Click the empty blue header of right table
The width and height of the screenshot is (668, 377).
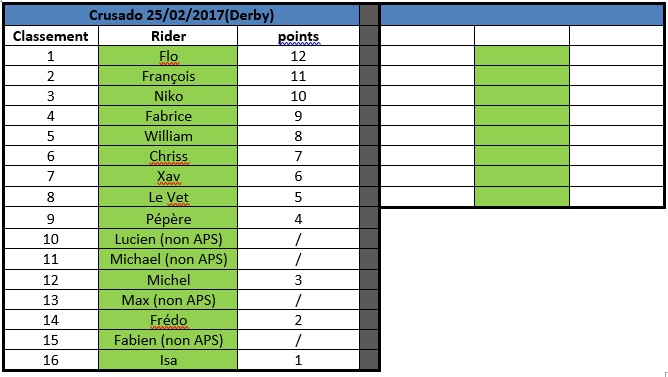521,15
